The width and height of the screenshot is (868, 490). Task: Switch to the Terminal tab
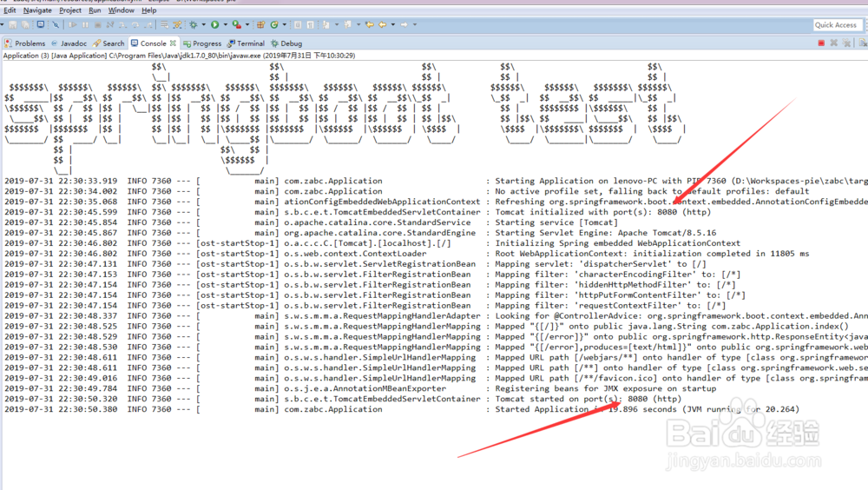pos(246,43)
